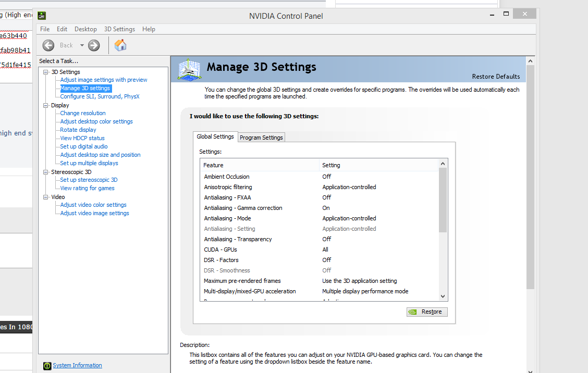This screenshot has width=588, height=373.
Task: Select Antialiasing - FXAA row
Action: coord(319,197)
